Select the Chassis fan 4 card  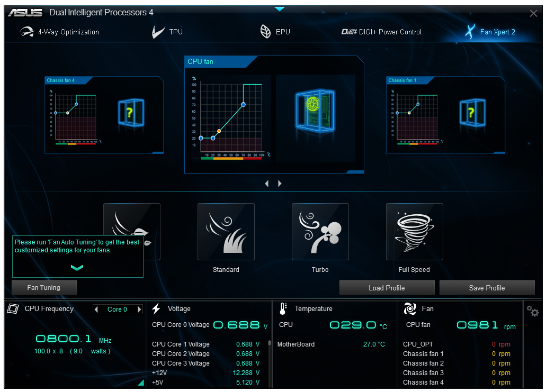pyautogui.click(x=104, y=115)
